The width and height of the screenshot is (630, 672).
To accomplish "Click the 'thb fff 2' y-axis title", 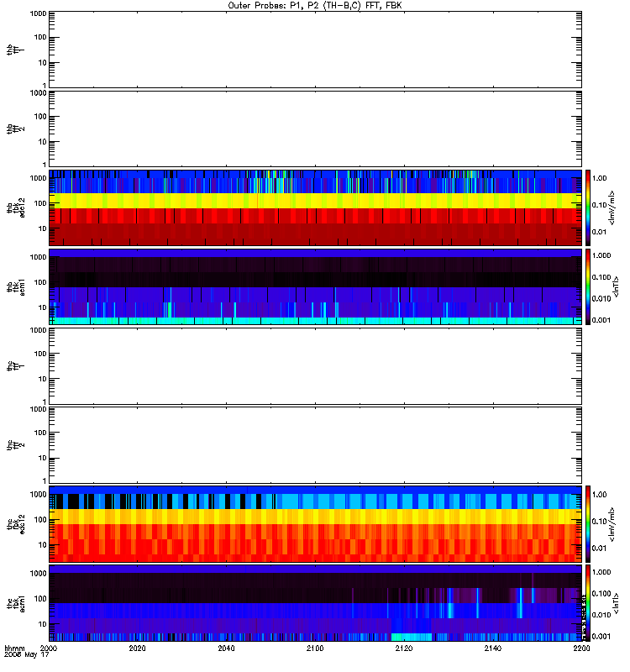I will click(x=16, y=129).
